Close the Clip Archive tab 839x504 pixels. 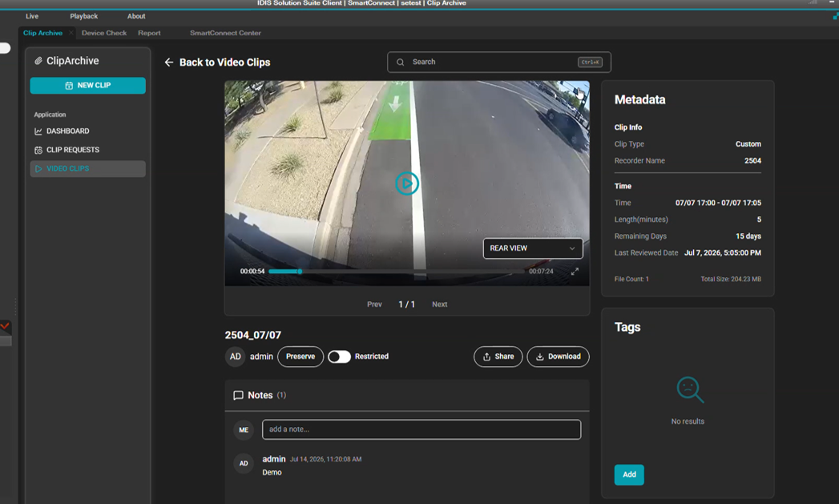point(71,33)
